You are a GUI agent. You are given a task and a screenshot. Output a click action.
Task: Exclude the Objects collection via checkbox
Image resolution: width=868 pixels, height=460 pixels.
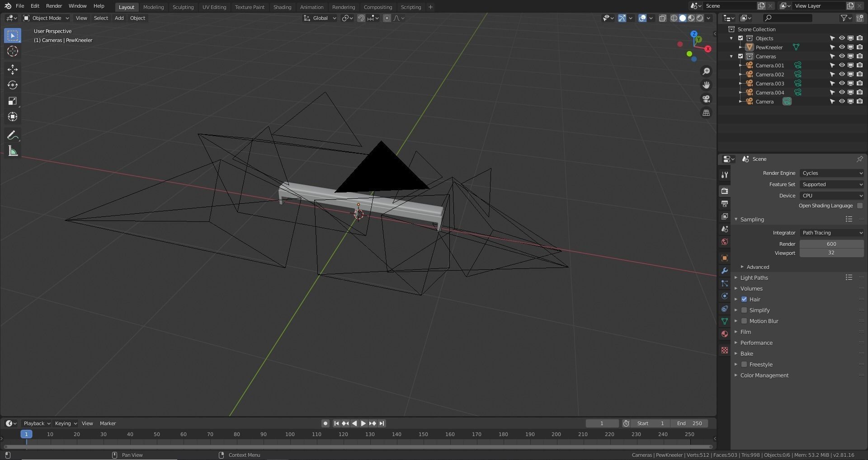coord(741,38)
